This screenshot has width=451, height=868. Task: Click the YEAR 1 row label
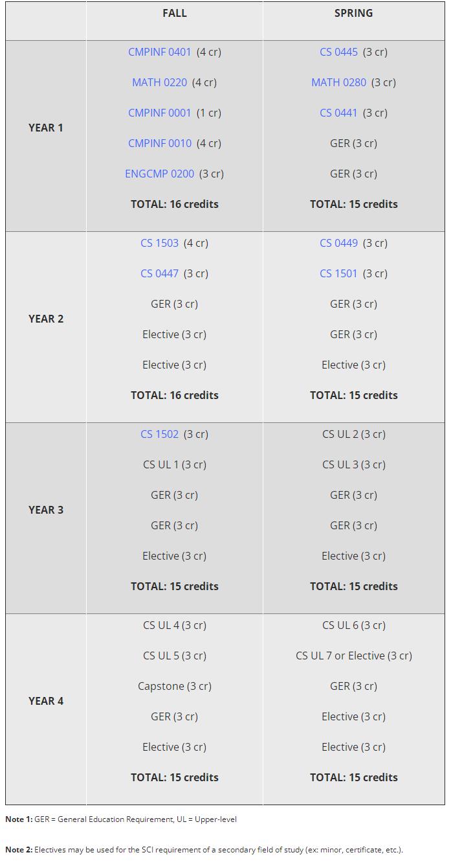(x=46, y=128)
